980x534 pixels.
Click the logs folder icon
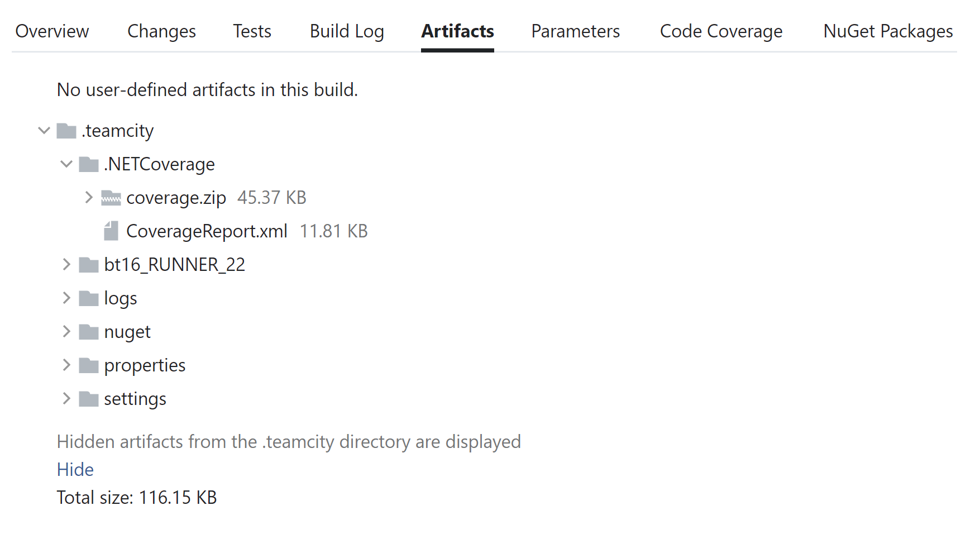click(x=88, y=298)
